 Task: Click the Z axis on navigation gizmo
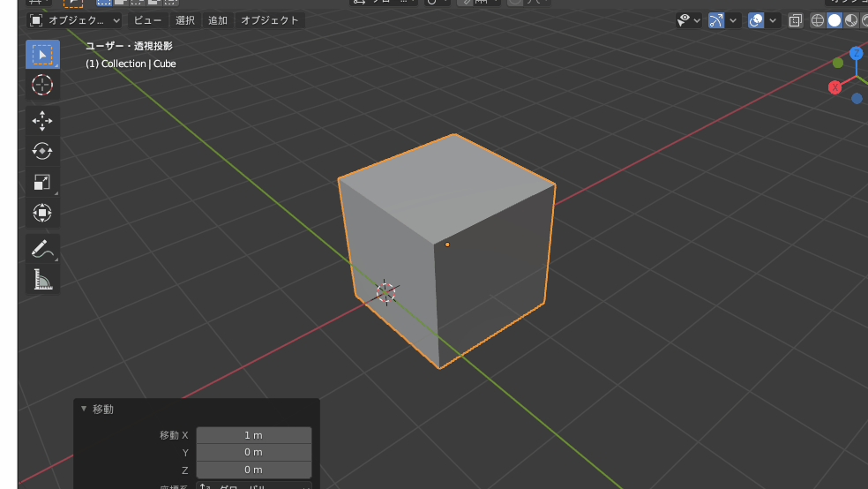point(857,53)
